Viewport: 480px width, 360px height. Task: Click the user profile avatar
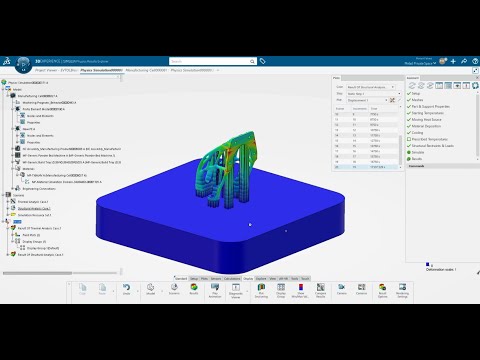tap(443, 61)
